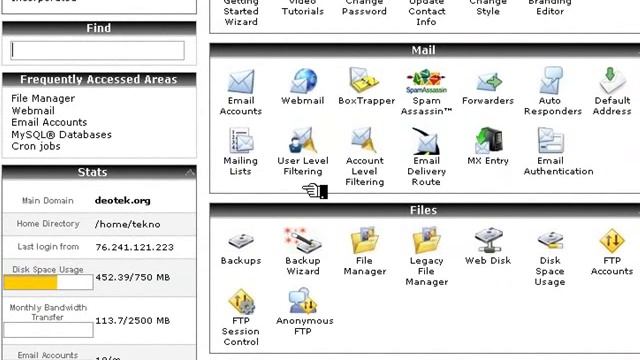Open Email Delivery Route icon
The width and height of the screenshot is (640, 360).
pos(426,141)
